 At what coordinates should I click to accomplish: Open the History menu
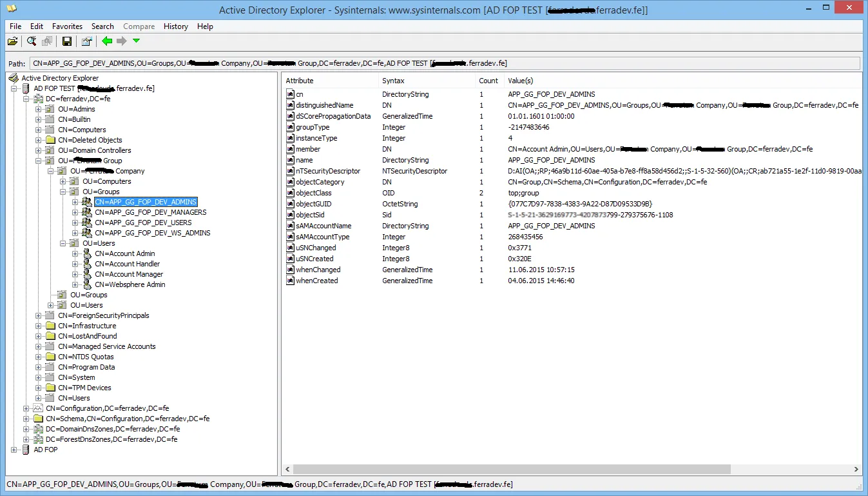tap(176, 26)
